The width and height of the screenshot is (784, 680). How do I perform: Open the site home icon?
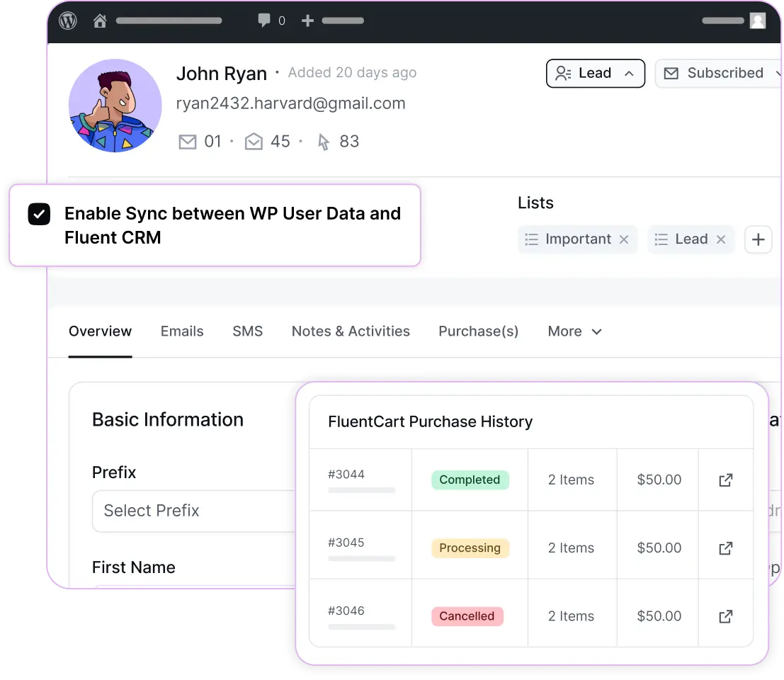coord(100,21)
